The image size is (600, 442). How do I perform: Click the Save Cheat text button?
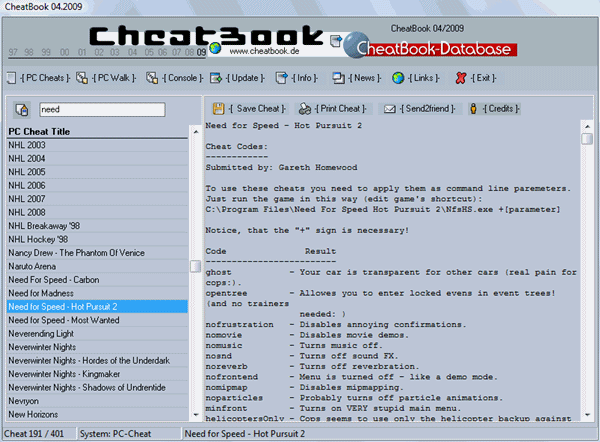click(257, 109)
